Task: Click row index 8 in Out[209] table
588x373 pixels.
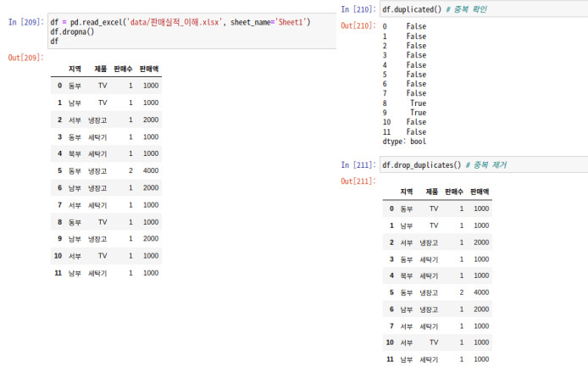Action: point(59,222)
